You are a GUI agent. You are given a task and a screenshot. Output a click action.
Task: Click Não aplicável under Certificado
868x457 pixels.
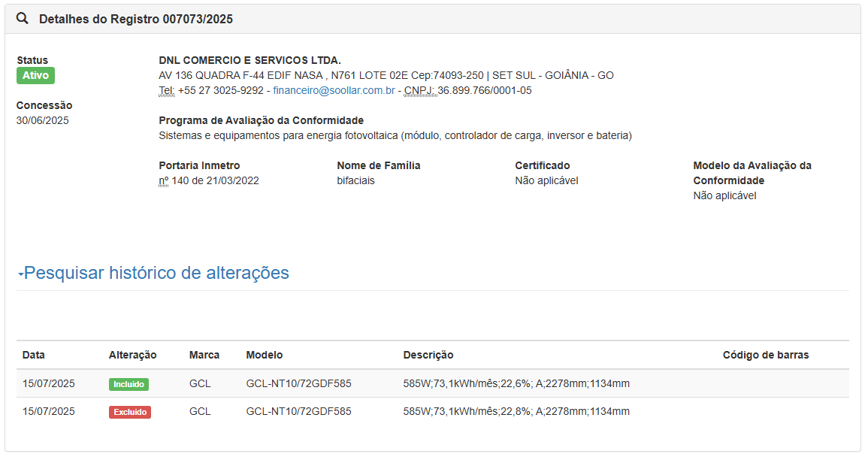click(546, 180)
